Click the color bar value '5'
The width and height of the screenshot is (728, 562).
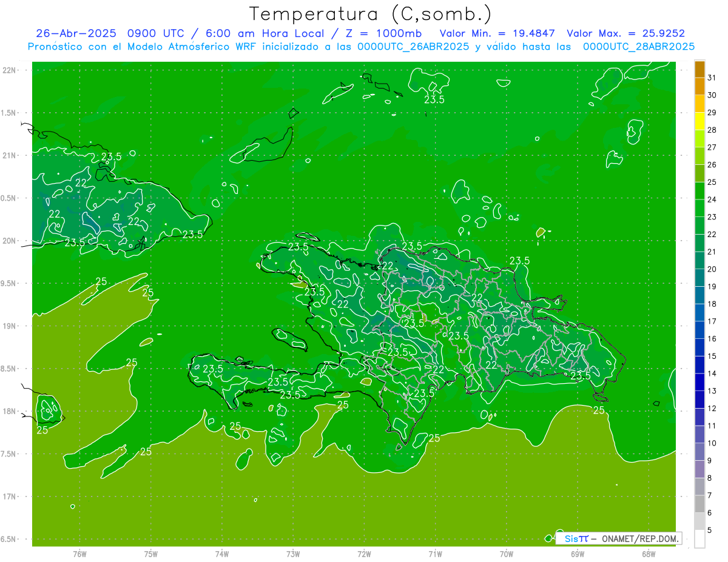click(x=710, y=530)
